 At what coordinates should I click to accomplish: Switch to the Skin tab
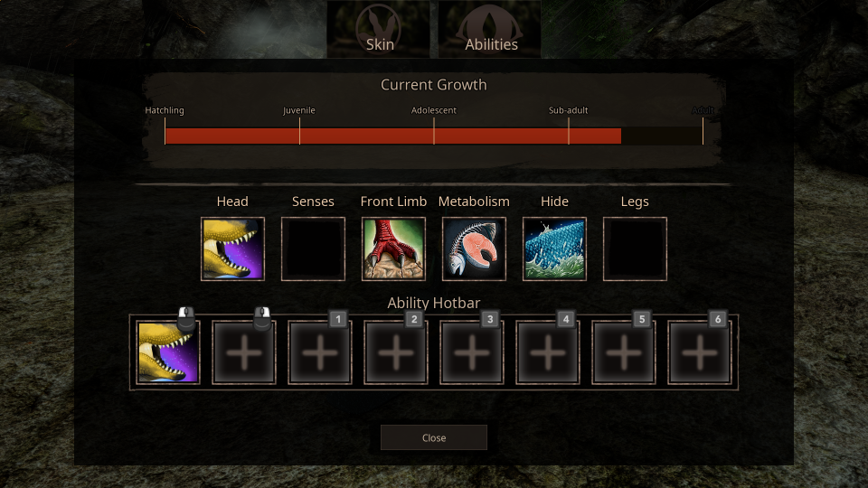(379, 29)
